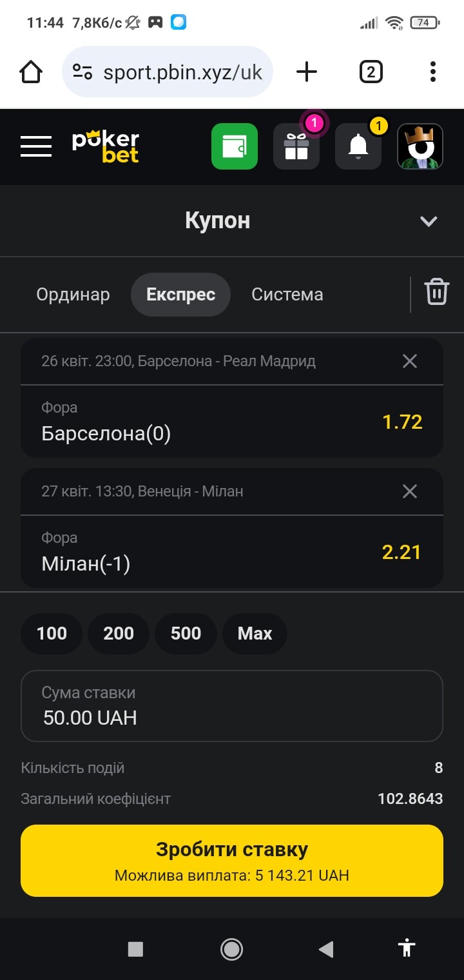Switch to the Система tab
This screenshot has width=464, height=980.
pyautogui.click(x=287, y=295)
